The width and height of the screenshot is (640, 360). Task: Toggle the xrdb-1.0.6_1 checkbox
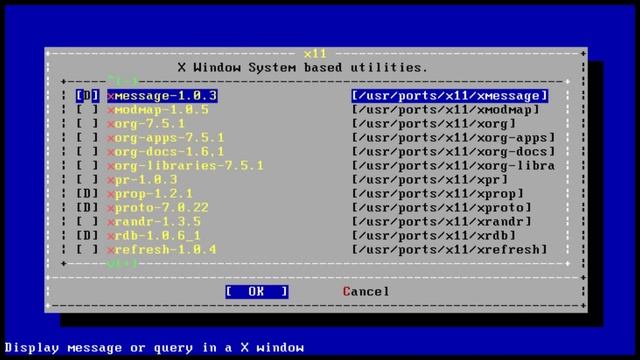click(87, 236)
